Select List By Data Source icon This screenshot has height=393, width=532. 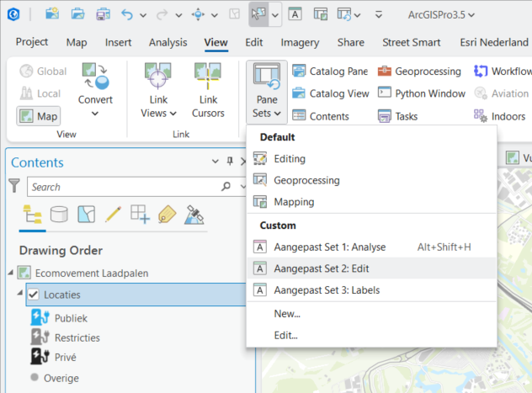click(59, 214)
